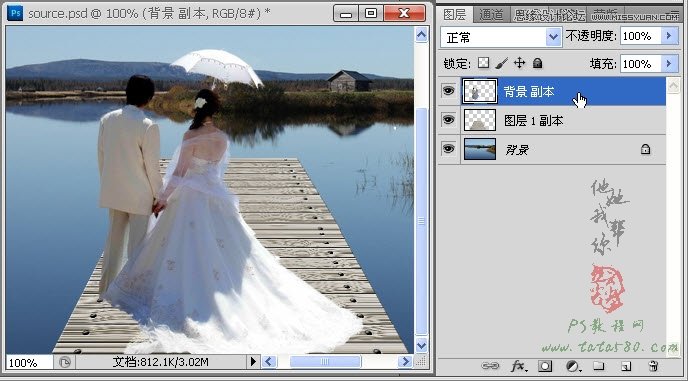Viewport: 688px width, 381px height.
Task: Click the horizontal scroll right arrow
Action: pos(405,362)
